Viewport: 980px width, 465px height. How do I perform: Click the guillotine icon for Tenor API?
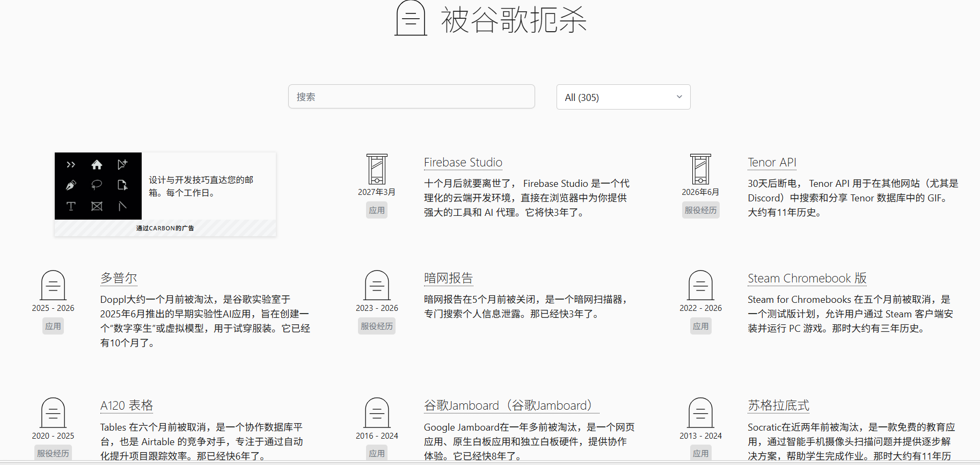point(700,169)
